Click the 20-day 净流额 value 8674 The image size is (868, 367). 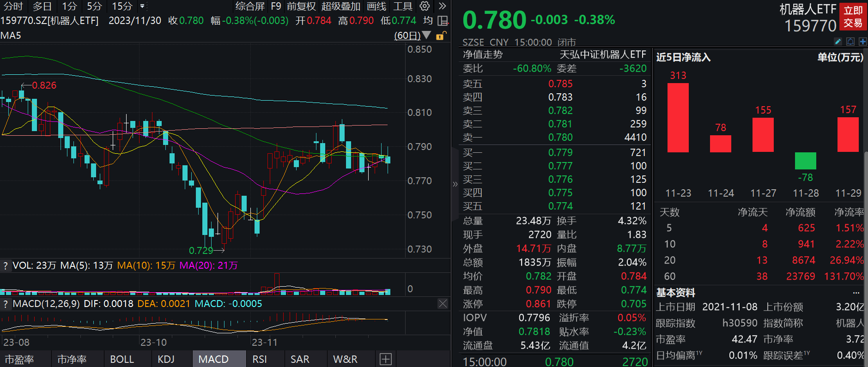pos(804,260)
